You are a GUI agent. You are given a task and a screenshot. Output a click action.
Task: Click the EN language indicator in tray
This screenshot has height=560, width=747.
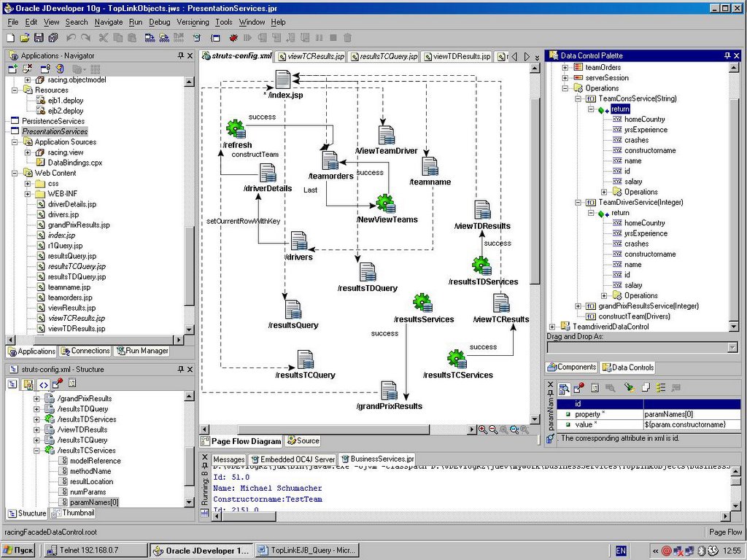pos(621,551)
